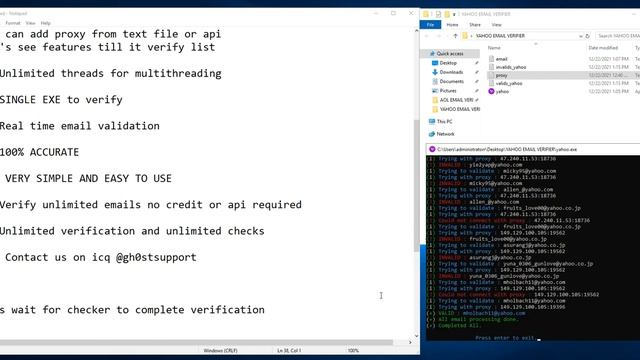This screenshot has height=360, width=640.
Task: Click the purple icon in yahoo.exe console title
Action: 432,149
